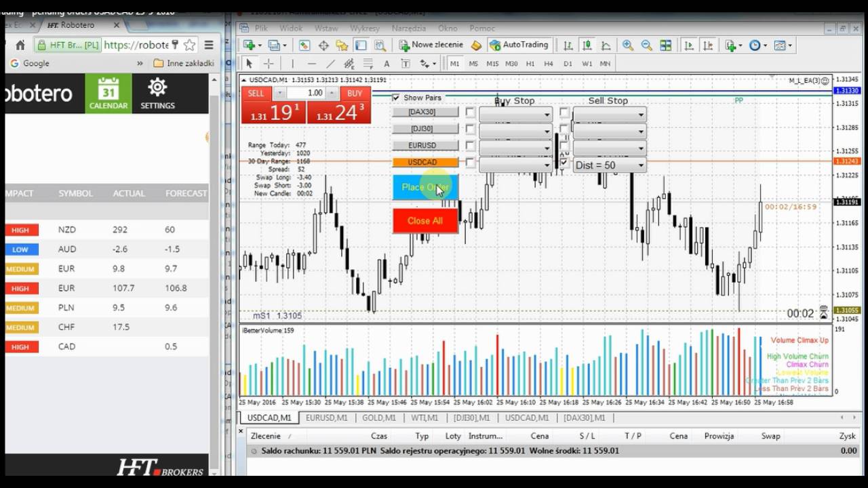Screen dimensions: 868x488
Task: Click the one-click BUY button
Action: coord(355,94)
